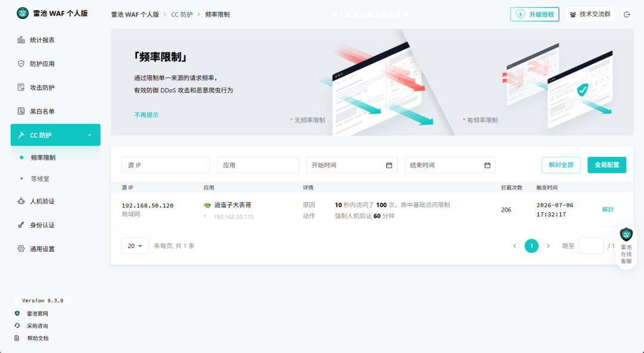Screen dimensions: 644x353
Task: Go to the next page arrow
Action: point(549,246)
